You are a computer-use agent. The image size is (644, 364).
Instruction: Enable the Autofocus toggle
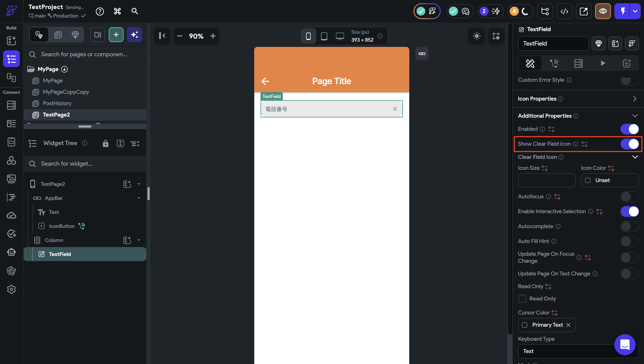click(x=629, y=197)
